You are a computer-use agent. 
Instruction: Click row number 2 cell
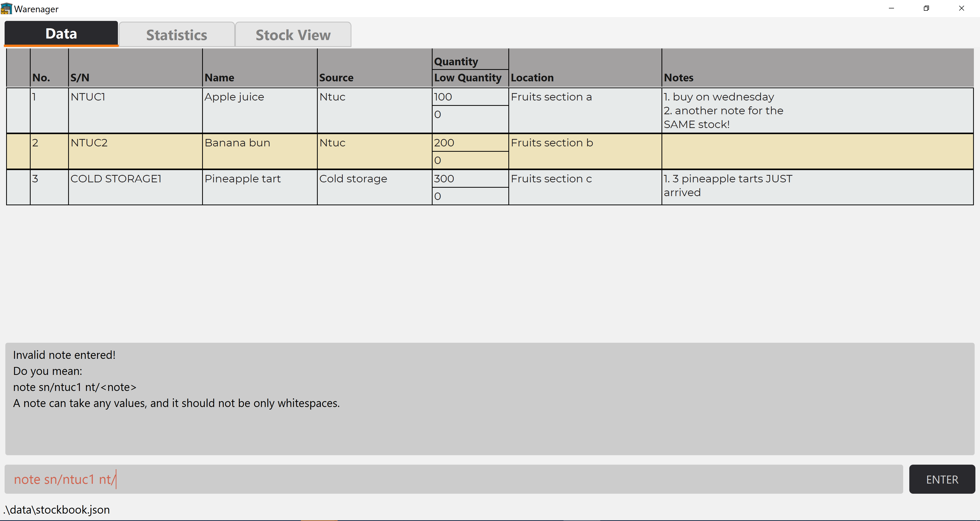pos(50,151)
